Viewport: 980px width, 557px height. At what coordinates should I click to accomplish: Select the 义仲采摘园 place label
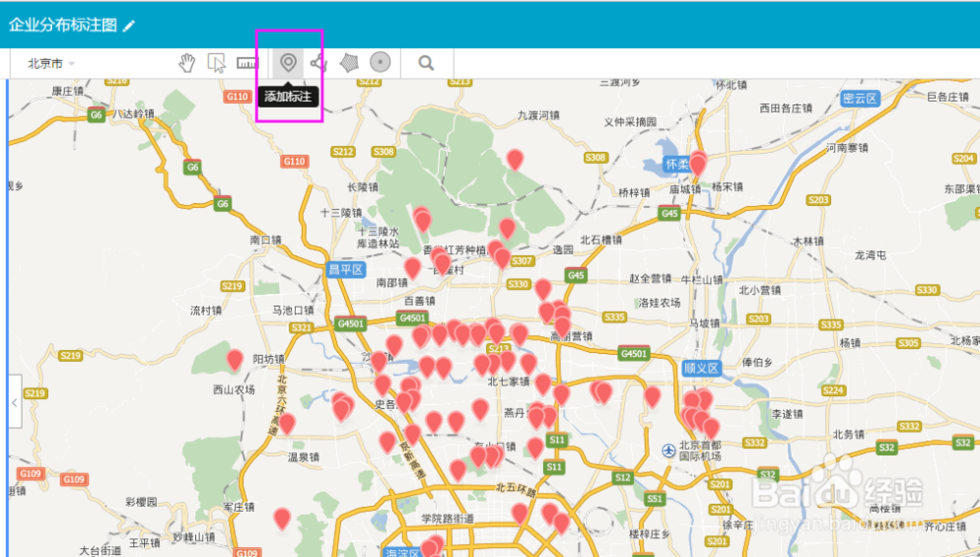point(630,122)
